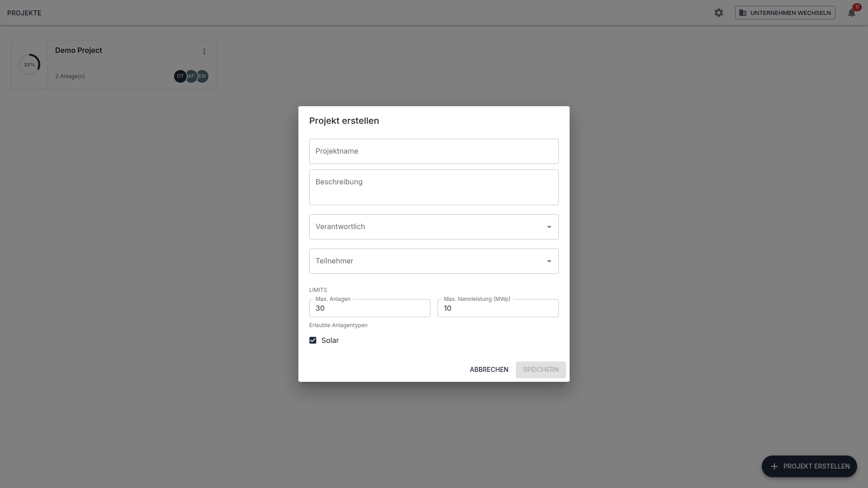Open Demo Project three-dot menu
This screenshot has width=868, height=488.
[204, 52]
